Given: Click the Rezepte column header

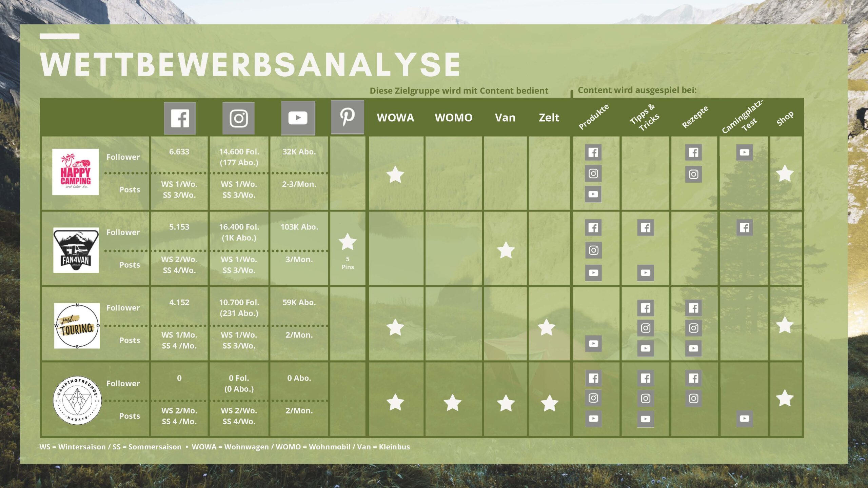Looking at the screenshot, I should (695, 117).
